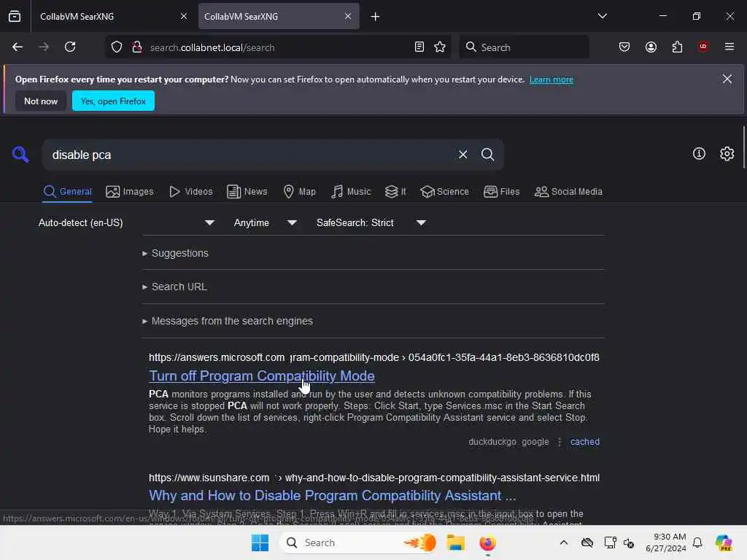Open tracking protection shield icon
The height and width of the screenshot is (560, 747).
coord(117,47)
